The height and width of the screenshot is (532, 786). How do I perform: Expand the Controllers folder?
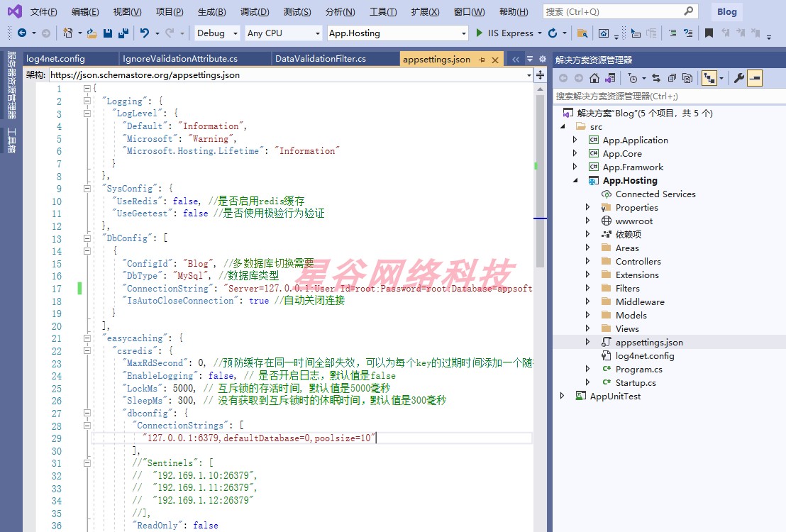[587, 261]
